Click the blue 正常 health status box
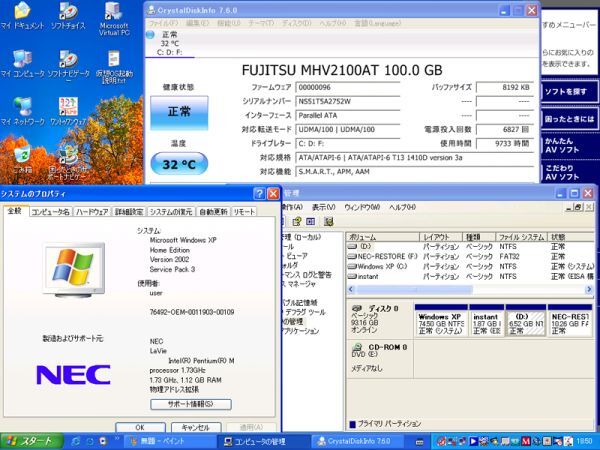The width and height of the screenshot is (600, 450). (179, 112)
